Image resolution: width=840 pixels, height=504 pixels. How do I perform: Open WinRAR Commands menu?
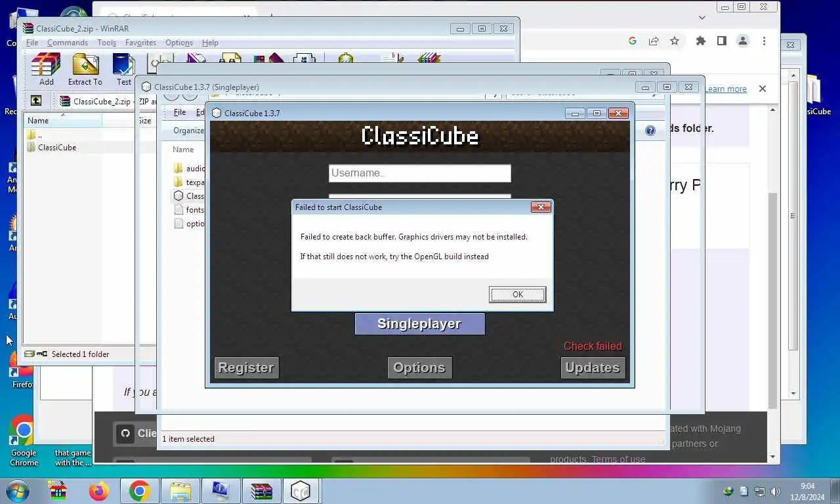pos(67,43)
